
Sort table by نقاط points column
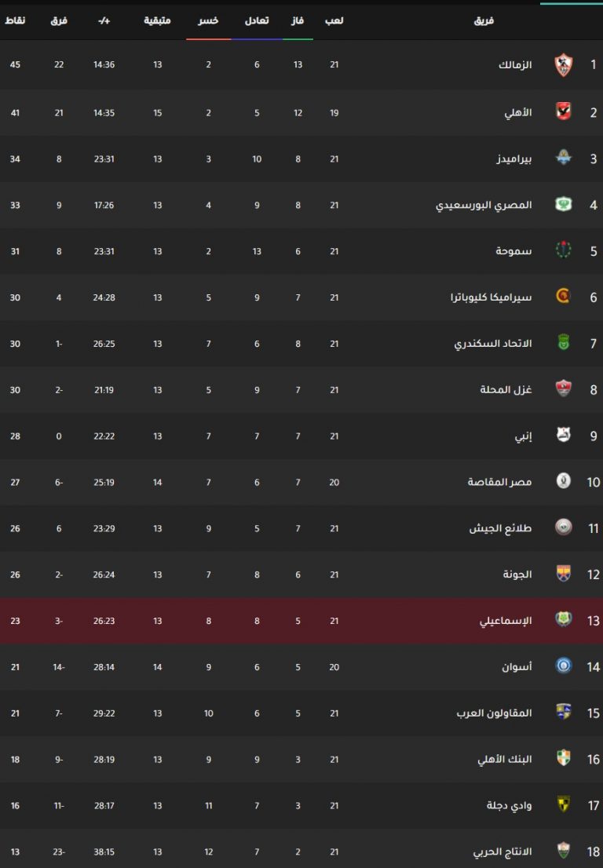coord(15,20)
